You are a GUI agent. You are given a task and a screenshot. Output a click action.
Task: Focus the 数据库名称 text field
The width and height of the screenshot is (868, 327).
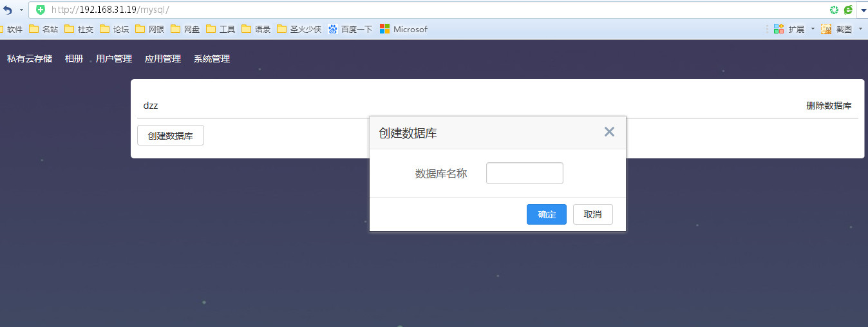[524, 173]
